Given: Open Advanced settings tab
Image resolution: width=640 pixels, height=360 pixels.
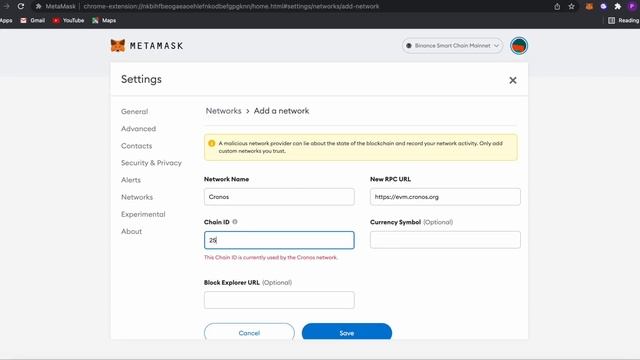Looking at the screenshot, I should 138,129.
